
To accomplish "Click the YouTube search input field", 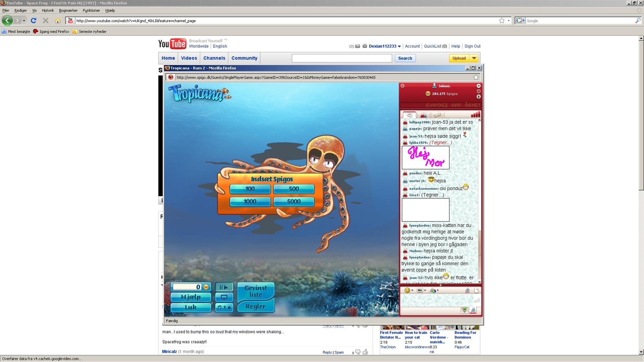I will (x=341, y=58).
